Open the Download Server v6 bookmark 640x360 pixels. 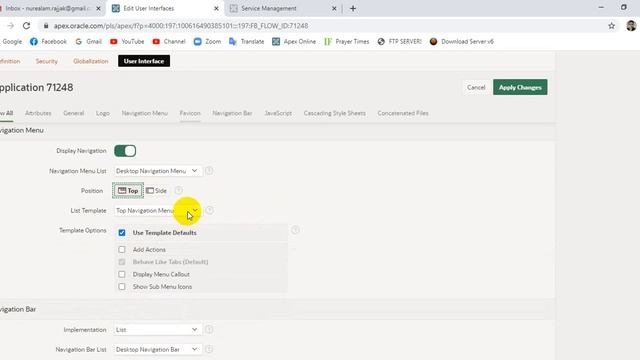pyautogui.click(x=462, y=42)
